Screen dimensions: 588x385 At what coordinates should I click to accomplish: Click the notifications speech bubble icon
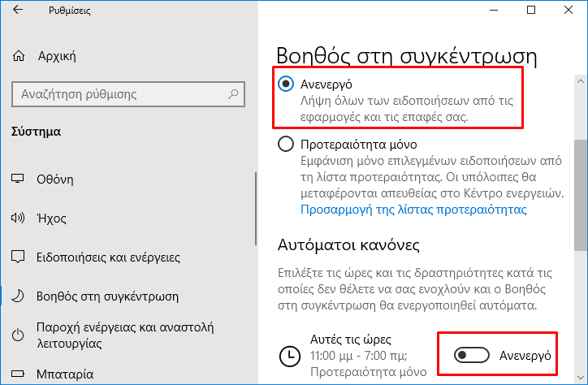pyautogui.click(x=19, y=257)
